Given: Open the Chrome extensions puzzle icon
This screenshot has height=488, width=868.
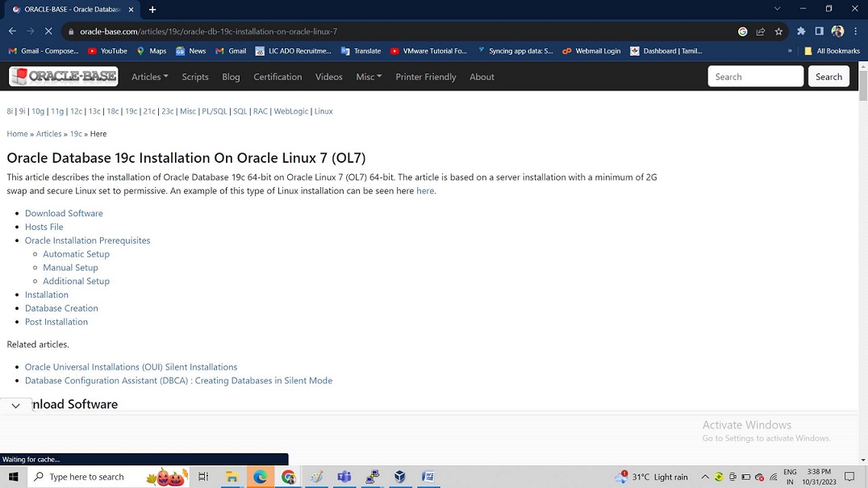Looking at the screenshot, I should point(801,31).
